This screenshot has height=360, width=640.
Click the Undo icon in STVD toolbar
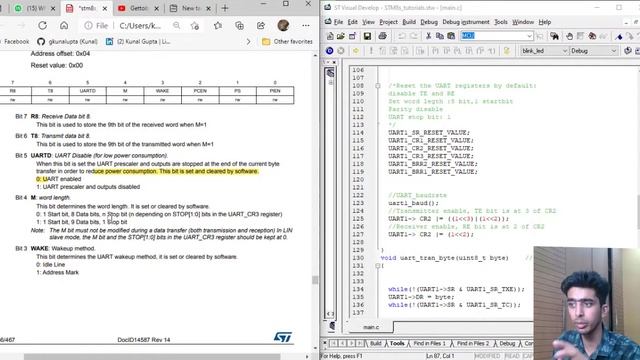402,36
